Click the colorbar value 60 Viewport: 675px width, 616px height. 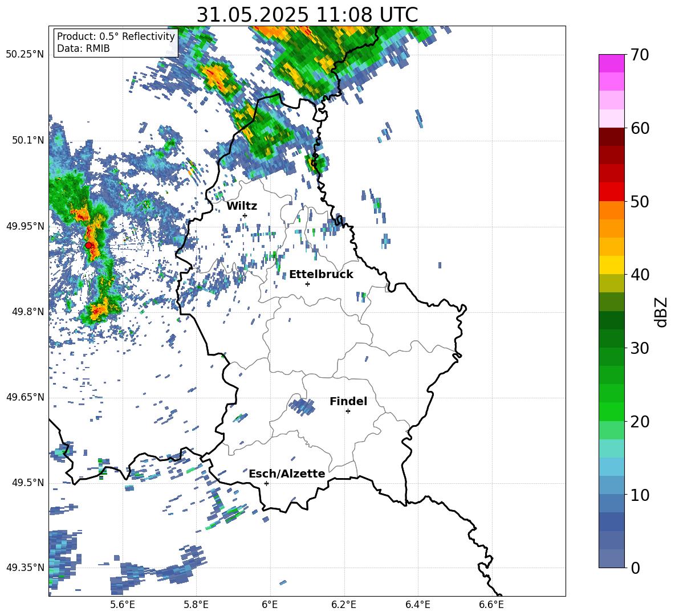click(640, 128)
